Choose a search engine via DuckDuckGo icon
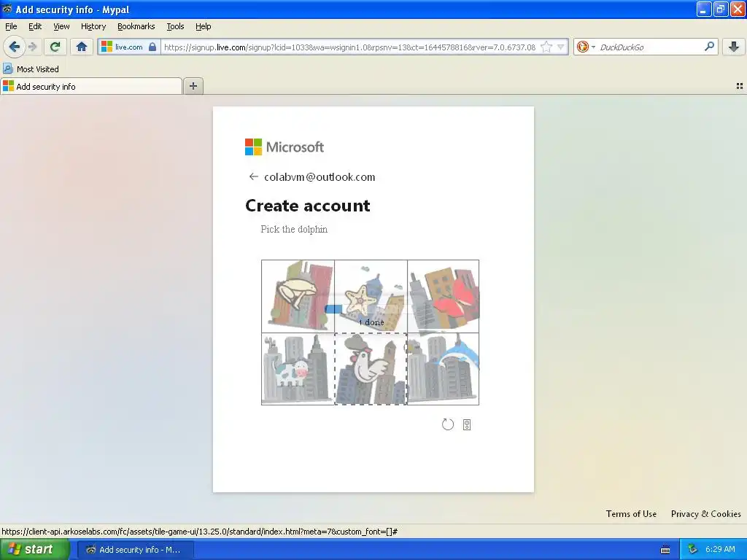747x560 pixels. point(585,47)
